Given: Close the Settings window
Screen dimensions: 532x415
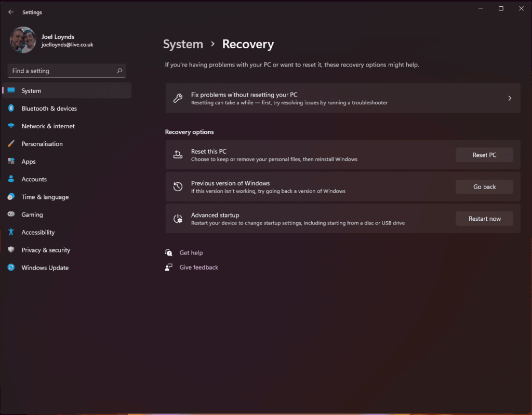Looking at the screenshot, I should click(521, 8).
